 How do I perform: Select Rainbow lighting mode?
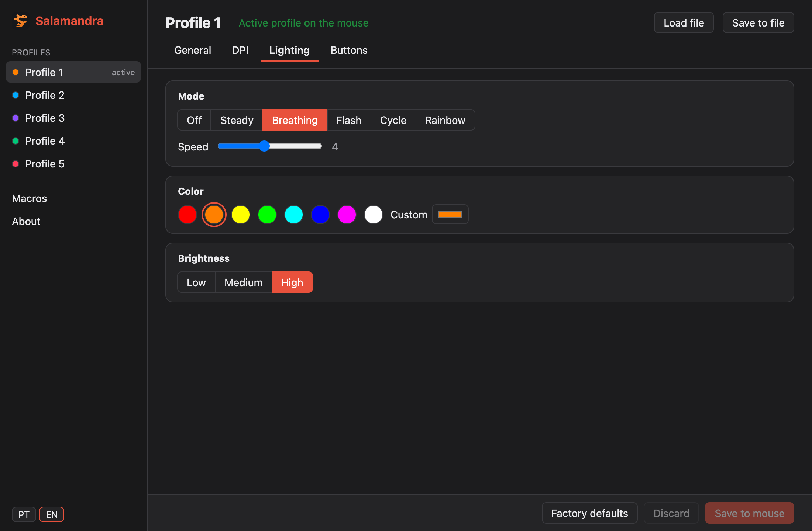[445, 120]
